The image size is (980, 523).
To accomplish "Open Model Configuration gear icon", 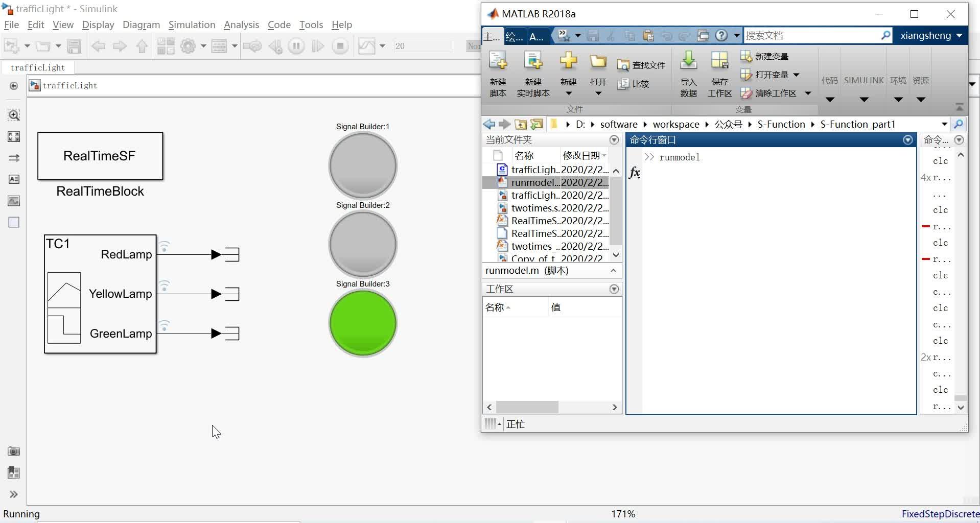I will 188,46.
